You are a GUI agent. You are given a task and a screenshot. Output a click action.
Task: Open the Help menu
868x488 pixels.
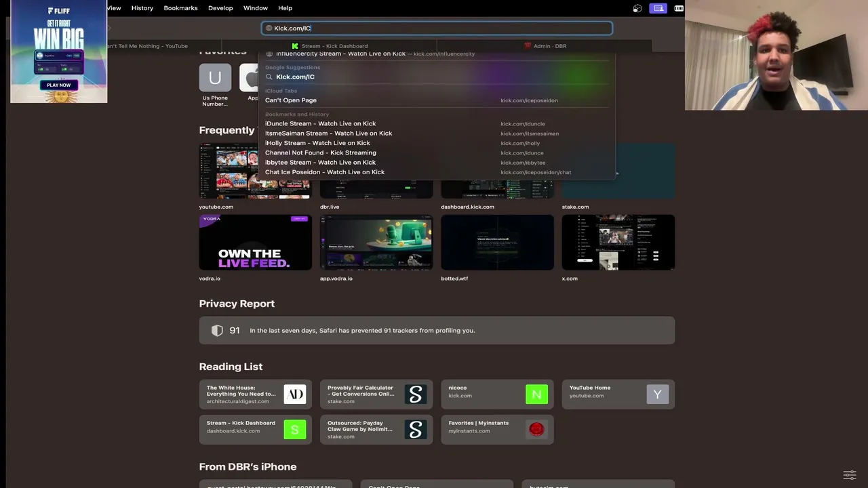[x=285, y=8]
